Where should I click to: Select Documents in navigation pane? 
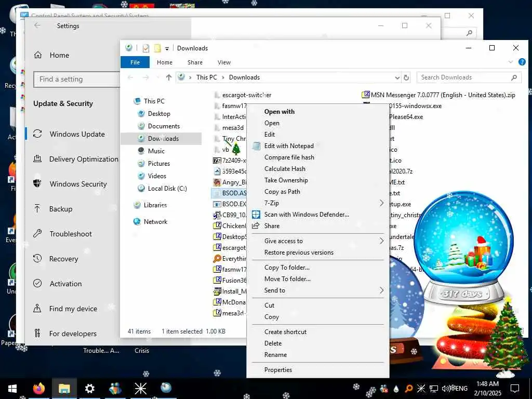(164, 126)
